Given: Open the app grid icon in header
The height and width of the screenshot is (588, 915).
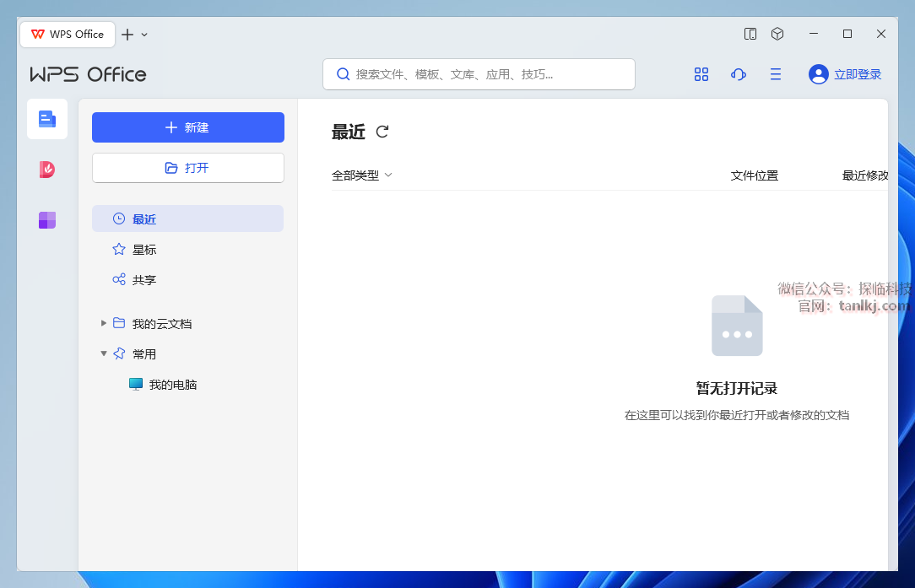Looking at the screenshot, I should 701,74.
